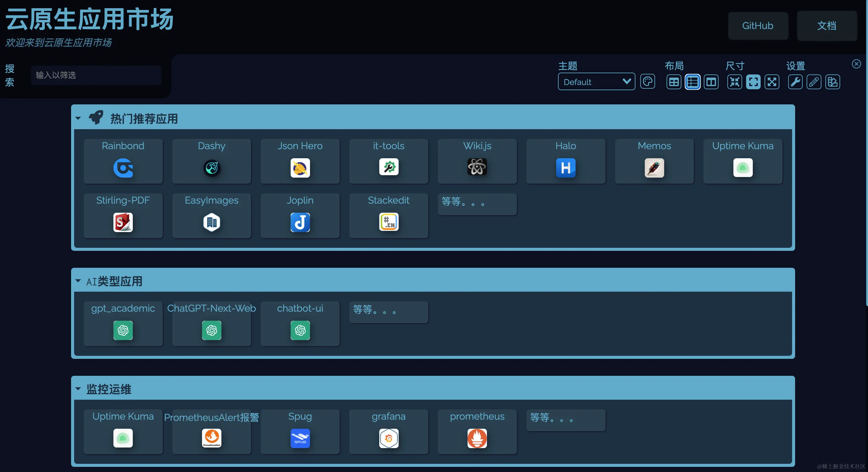Open the prometheus tile
This screenshot has width=868, height=472.
[x=477, y=431]
